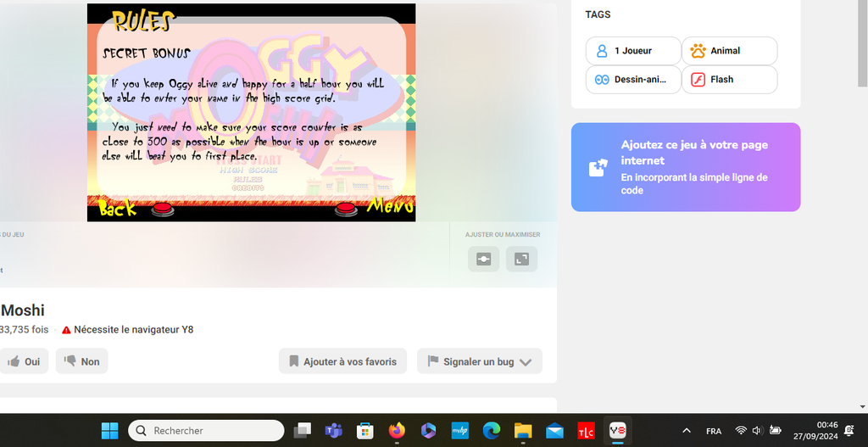
Task: Open the Dessin-animé tag
Action: click(632, 80)
